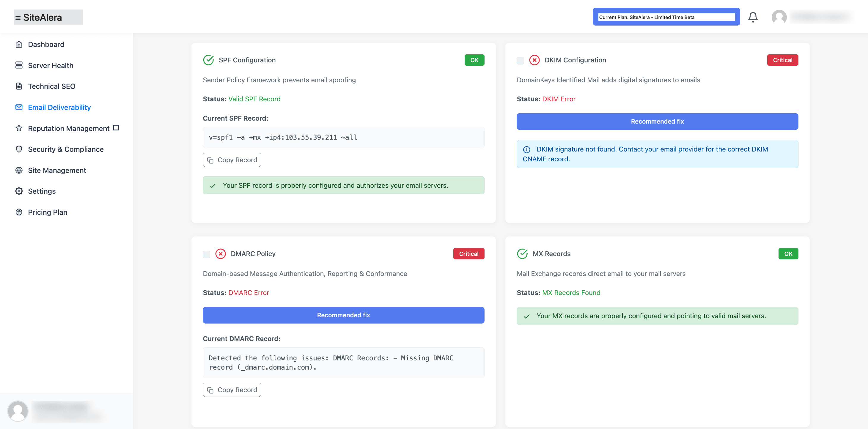Viewport: 868px width, 429px height.
Task: Navigate to Technical SEO
Action: pyautogui.click(x=51, y=86)
